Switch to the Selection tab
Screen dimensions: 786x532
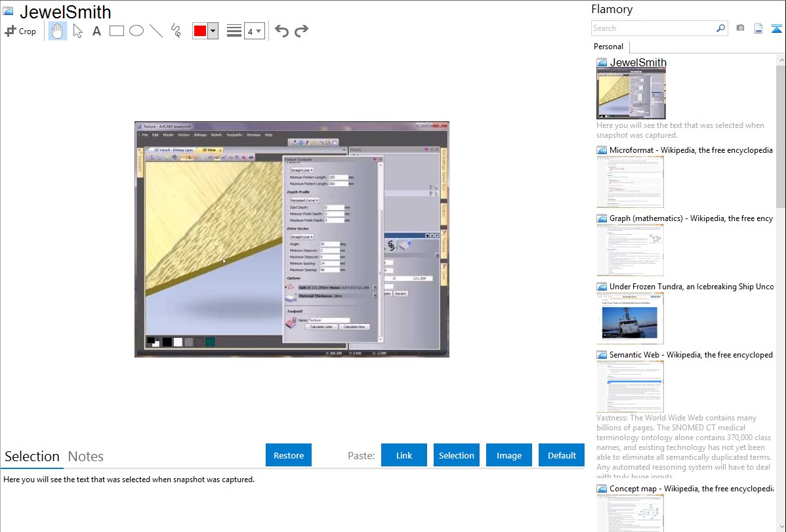coord(32,457)
